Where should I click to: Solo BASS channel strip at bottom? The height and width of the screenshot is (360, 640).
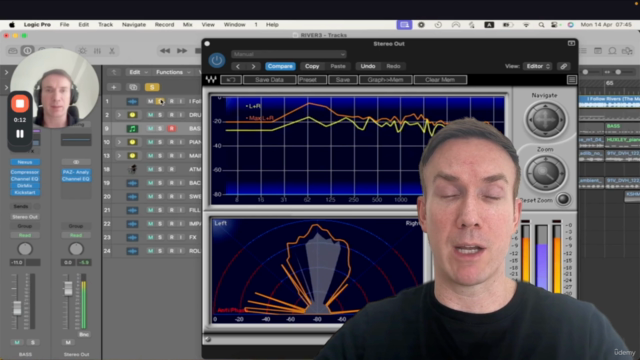click(x=33, y=342)
